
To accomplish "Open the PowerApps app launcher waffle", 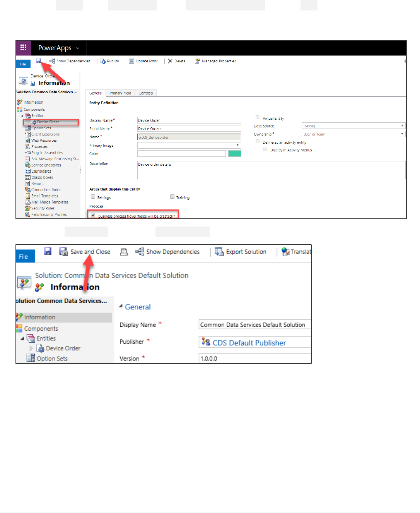I will click(x=23, y=48).
